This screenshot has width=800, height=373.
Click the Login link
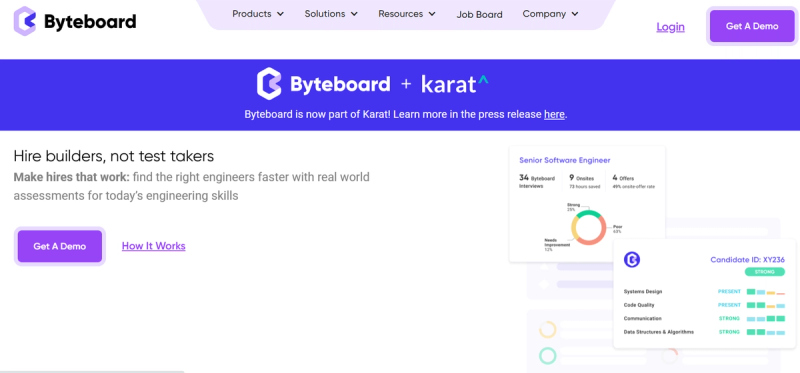pos(670,27)
